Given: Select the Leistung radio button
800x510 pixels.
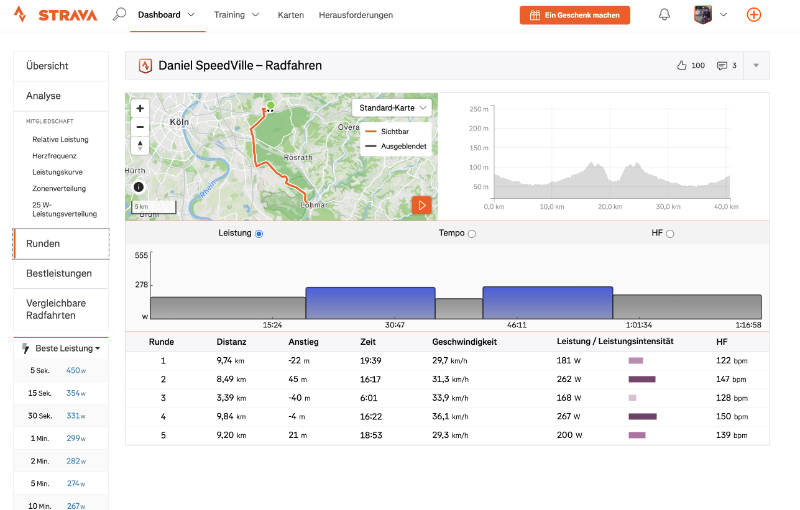Looking at the screenshot, I should click(259, 234).
